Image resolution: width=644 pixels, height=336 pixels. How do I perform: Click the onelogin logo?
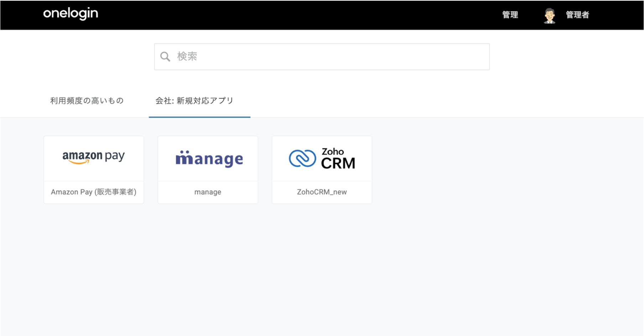point(71,14)
